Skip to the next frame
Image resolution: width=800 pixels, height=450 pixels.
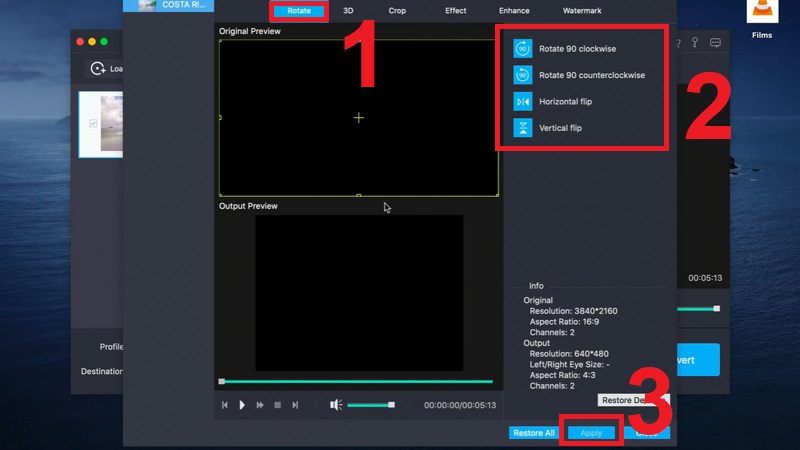click(x=295, y=405)
